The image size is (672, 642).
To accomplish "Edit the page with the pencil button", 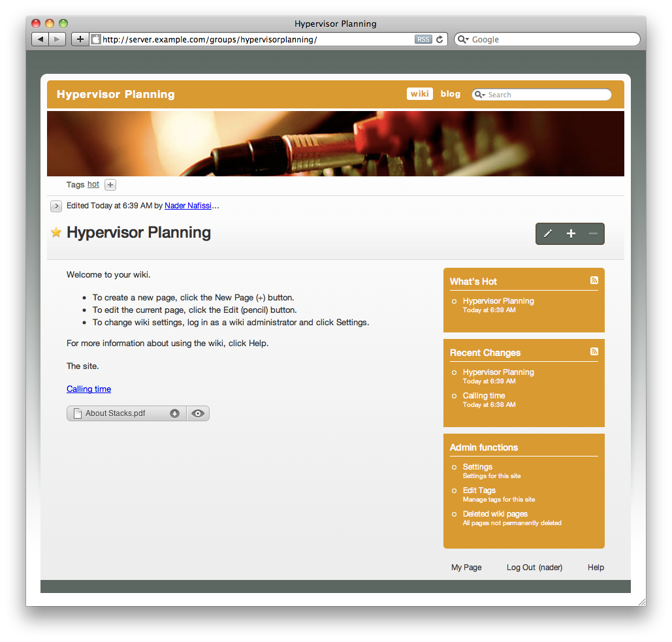I will [x=548, y=234].
